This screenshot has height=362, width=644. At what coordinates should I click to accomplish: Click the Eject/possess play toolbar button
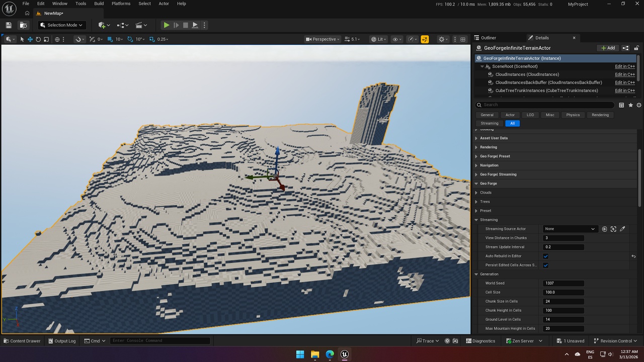tap(195, 25)
